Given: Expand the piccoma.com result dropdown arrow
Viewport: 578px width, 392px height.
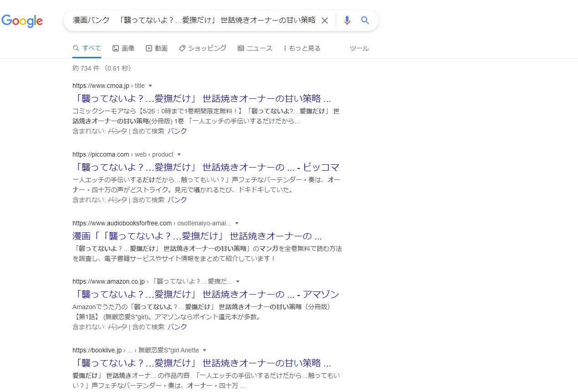Looking at the screenshot, I should [x=179, y=154].
